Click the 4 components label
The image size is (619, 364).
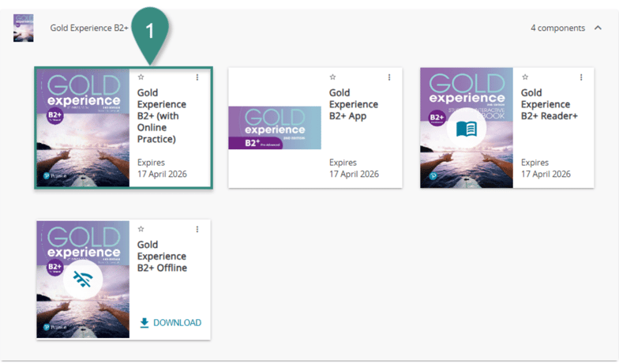tap(557, 28)
